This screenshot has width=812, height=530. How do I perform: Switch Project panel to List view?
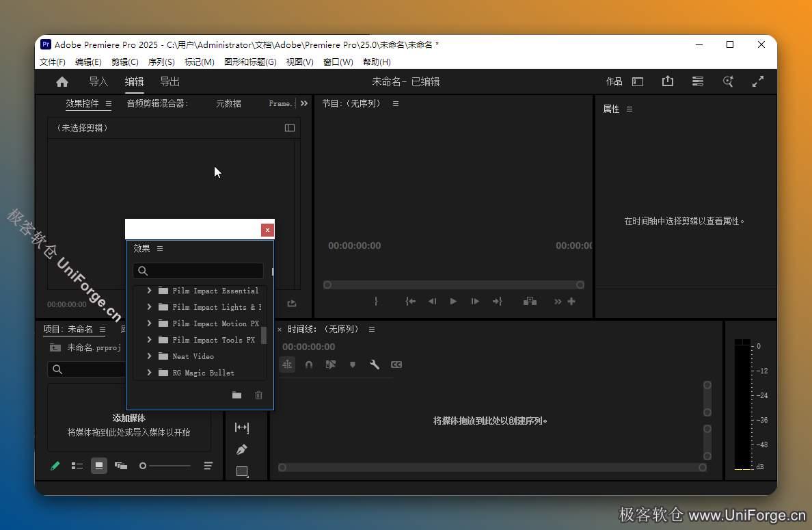[77, 466]
